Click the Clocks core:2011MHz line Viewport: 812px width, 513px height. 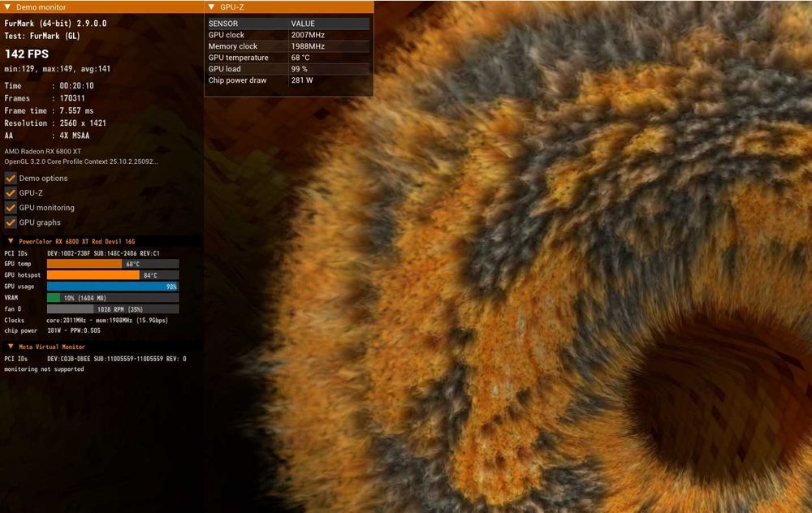coord(86,320)
